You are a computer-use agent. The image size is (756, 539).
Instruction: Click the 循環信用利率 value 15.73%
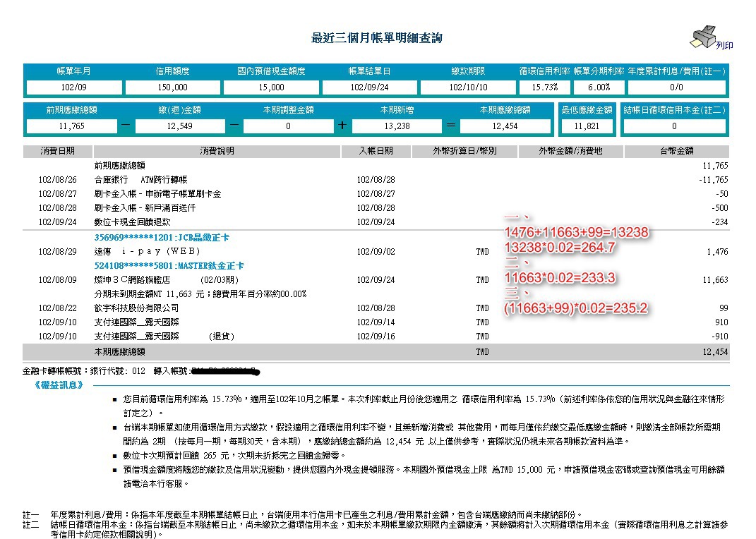click(x=545, y=87)
